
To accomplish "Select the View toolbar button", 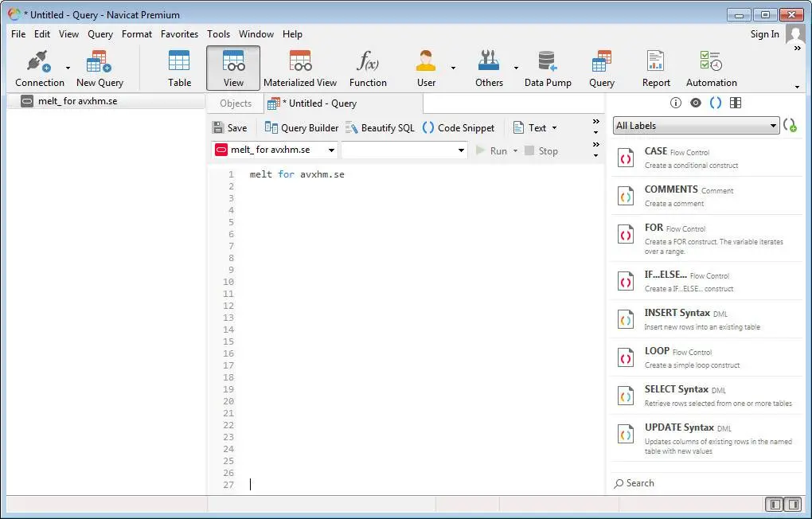I will pyautogui.click(x=233, y=68).
